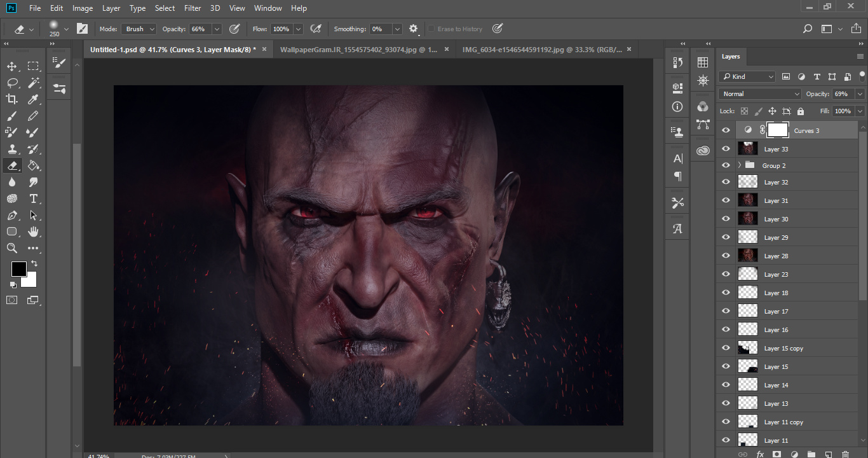The width and height of the screenshot is (868, 458).
Task: Hide Layer 15 copy
Action: [x=726, y=348]
